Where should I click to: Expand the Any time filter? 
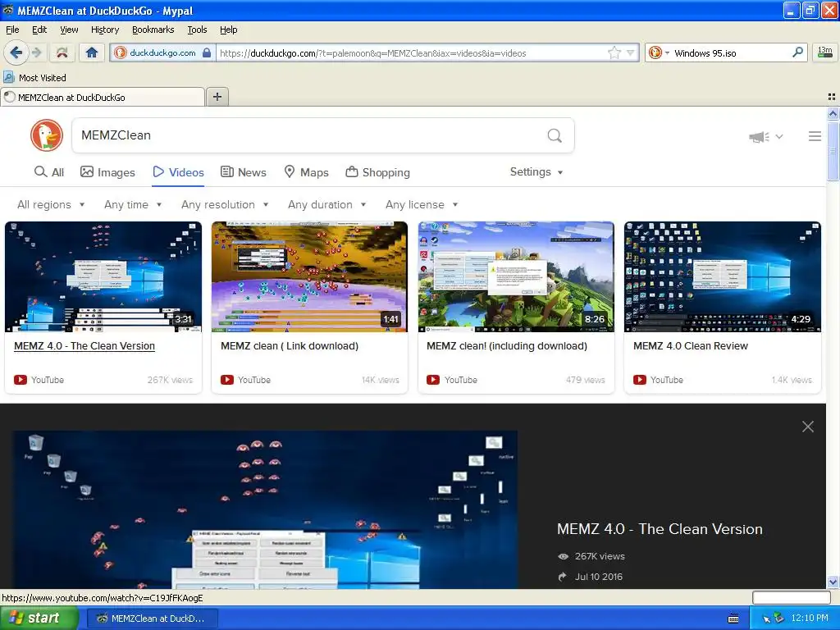tap(133, 204)
